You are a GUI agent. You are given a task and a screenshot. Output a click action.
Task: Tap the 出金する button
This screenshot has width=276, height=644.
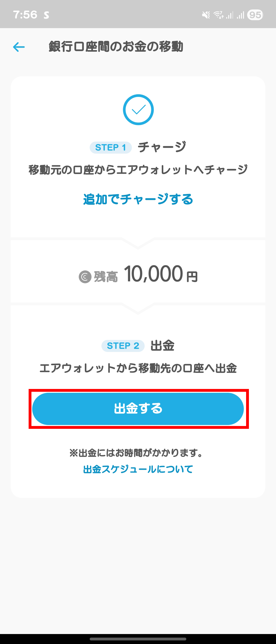pos(138,409)
